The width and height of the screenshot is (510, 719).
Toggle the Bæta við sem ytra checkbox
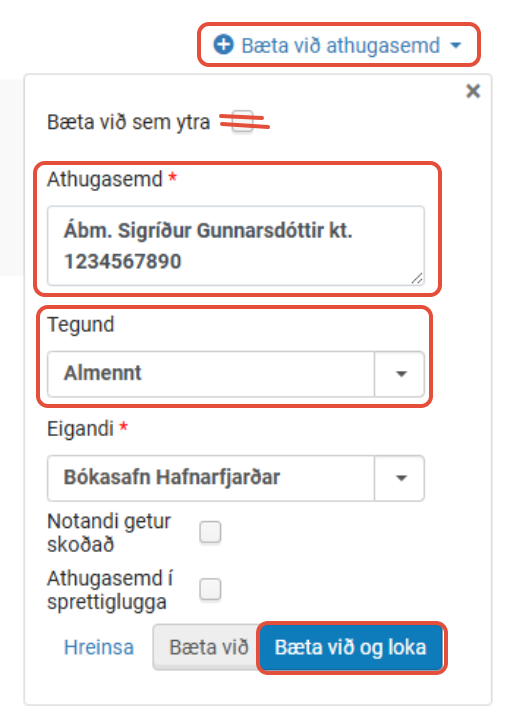(x=242, y=122)
